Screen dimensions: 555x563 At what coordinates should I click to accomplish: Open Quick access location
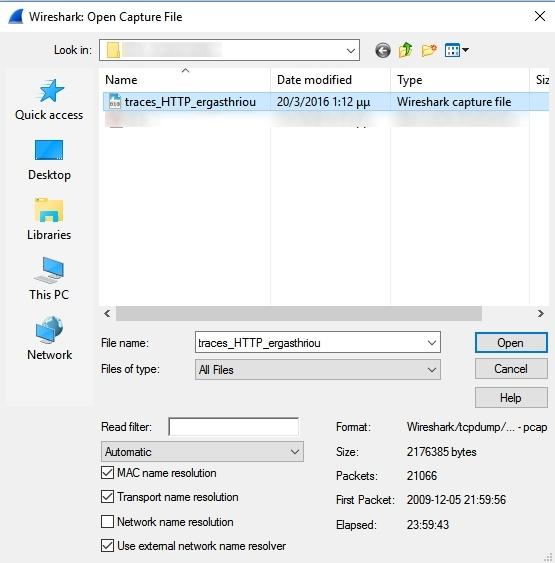tap(49, 100)
